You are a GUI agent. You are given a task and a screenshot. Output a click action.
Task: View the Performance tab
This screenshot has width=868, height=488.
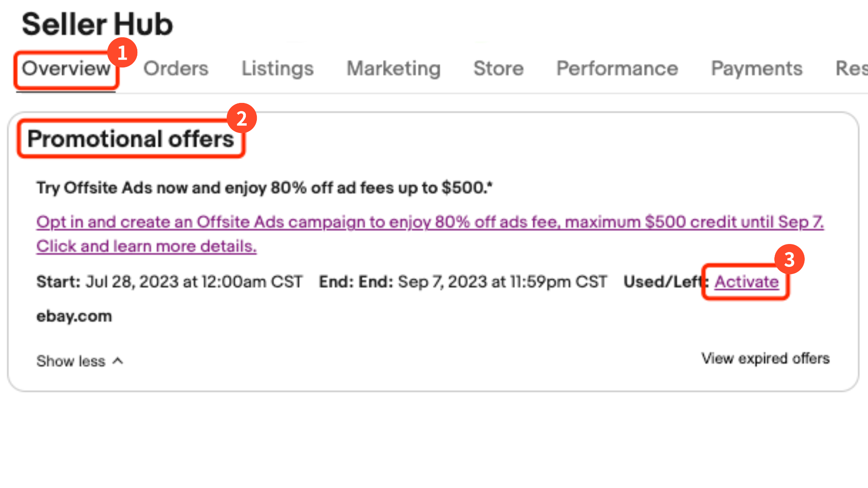(617, 69)
